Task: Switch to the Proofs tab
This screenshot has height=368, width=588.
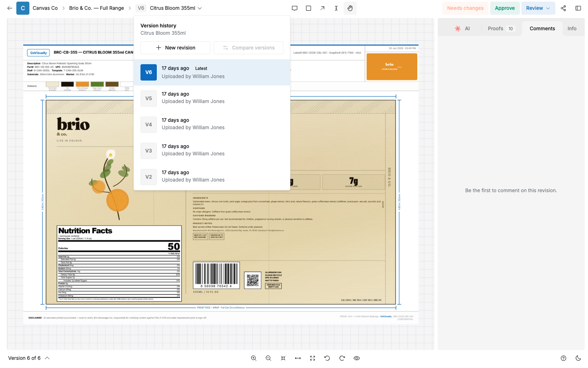Action: 501,29
